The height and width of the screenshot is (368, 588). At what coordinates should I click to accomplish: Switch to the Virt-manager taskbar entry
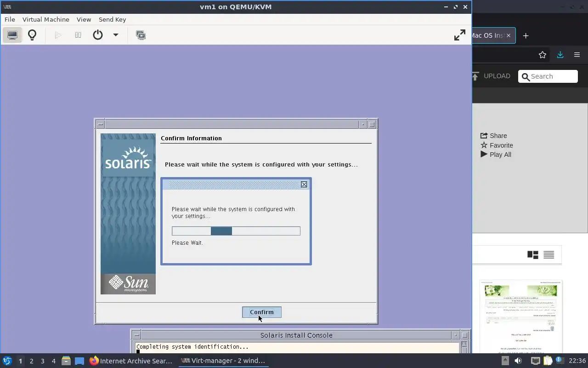(224, 361)
